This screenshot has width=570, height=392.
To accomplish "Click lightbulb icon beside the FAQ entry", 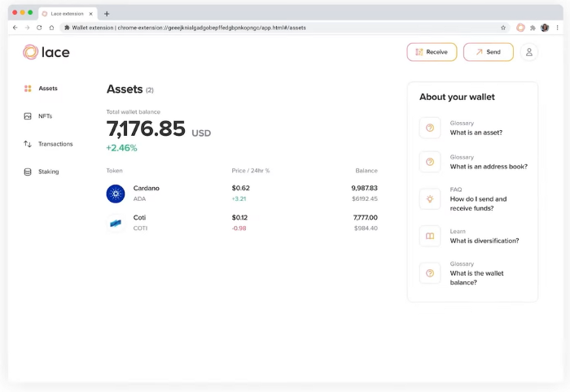I will point(430,199).
